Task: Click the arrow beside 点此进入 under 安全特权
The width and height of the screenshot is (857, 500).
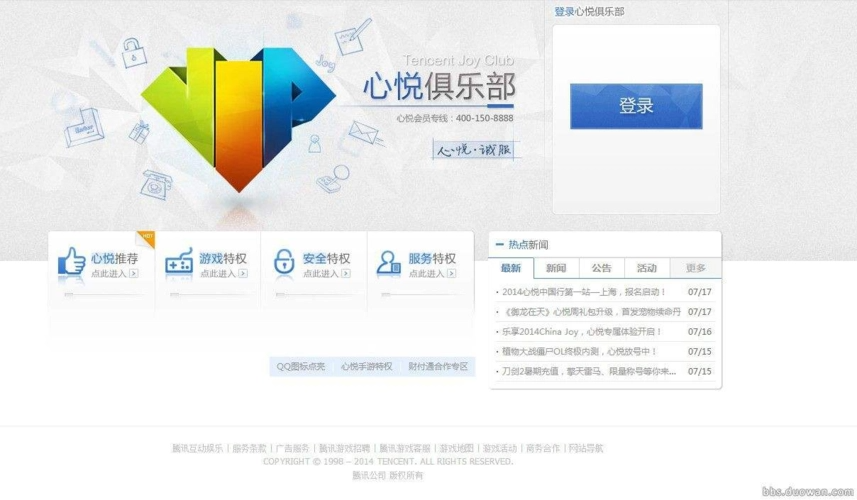Action: coord(346,273)
